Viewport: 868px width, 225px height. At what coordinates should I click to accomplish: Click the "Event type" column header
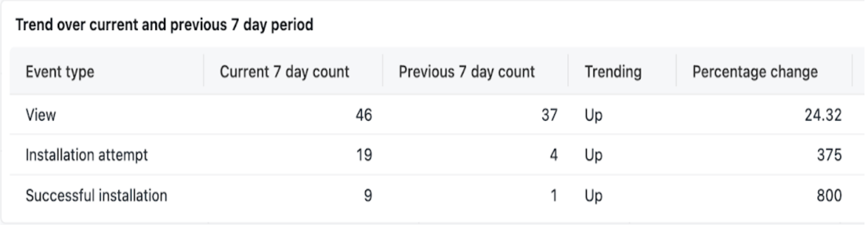[x=60, y=72]
